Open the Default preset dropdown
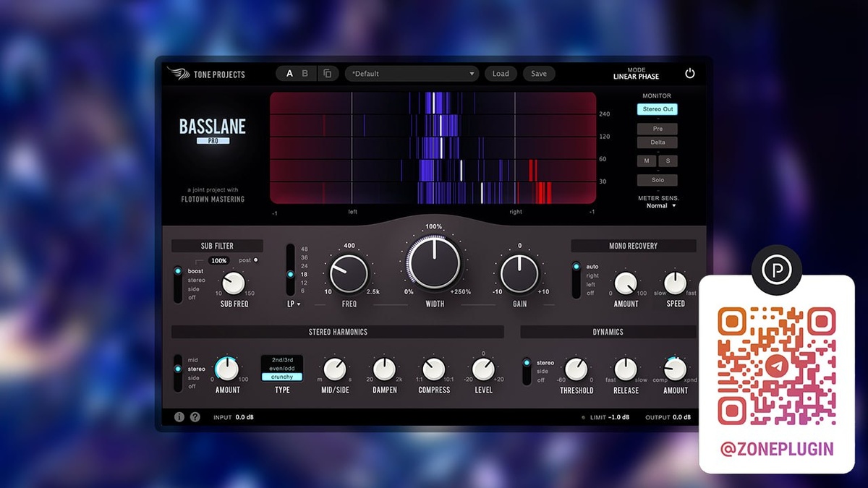The height and width of the screenshot is (488, 868). tap(412, 74)
